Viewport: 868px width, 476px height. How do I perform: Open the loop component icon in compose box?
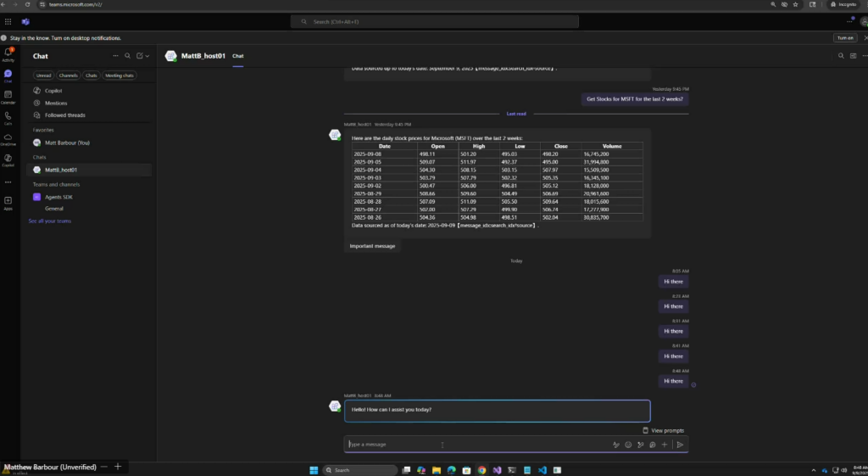[x=653, y=445]
